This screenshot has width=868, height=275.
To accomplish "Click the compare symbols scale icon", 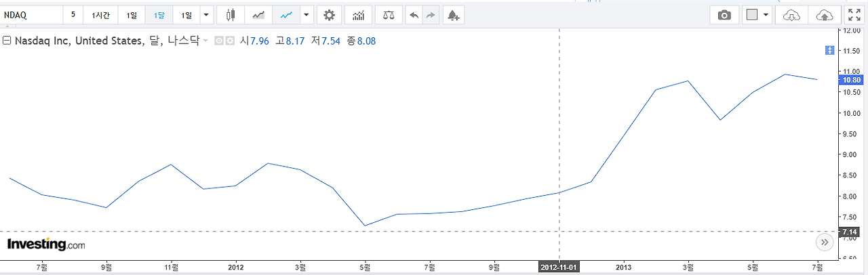I will coord(388,15).
